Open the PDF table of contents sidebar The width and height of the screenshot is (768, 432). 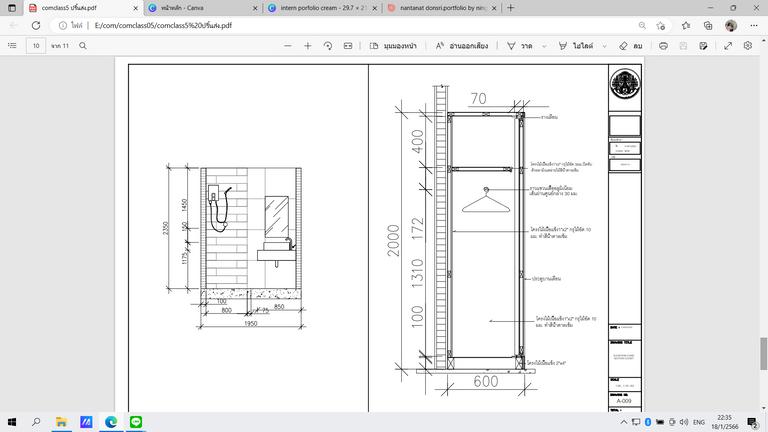point(12,46)
